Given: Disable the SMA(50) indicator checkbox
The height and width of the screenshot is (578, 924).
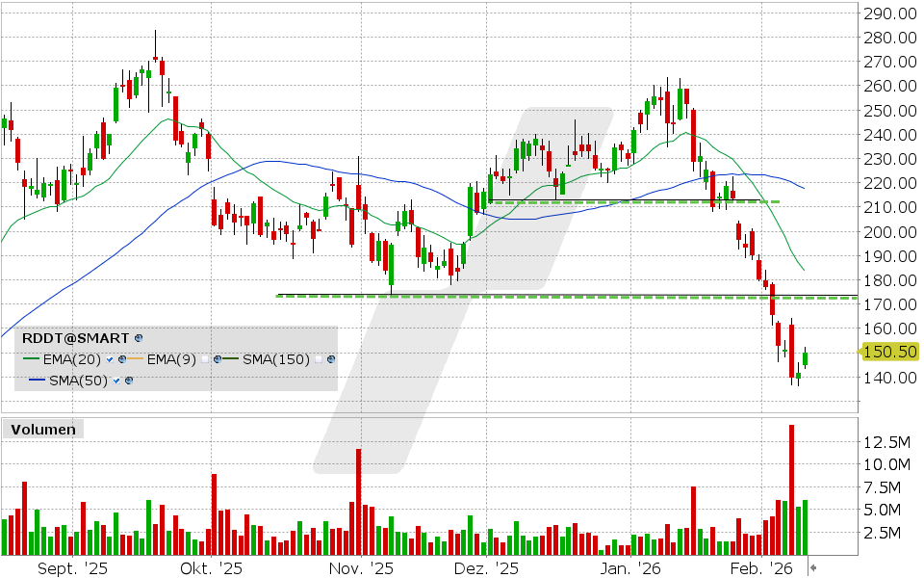Looking at the screenshot, I should click(116, 380).
